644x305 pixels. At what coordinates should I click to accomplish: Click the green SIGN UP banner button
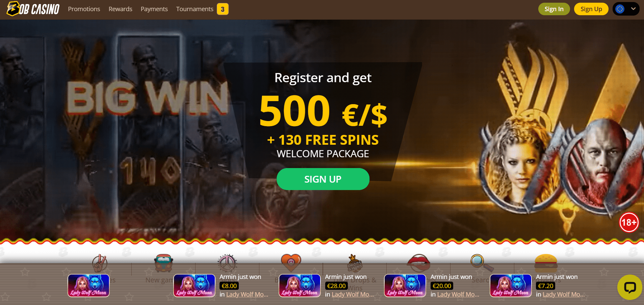(x=323, y=179)
